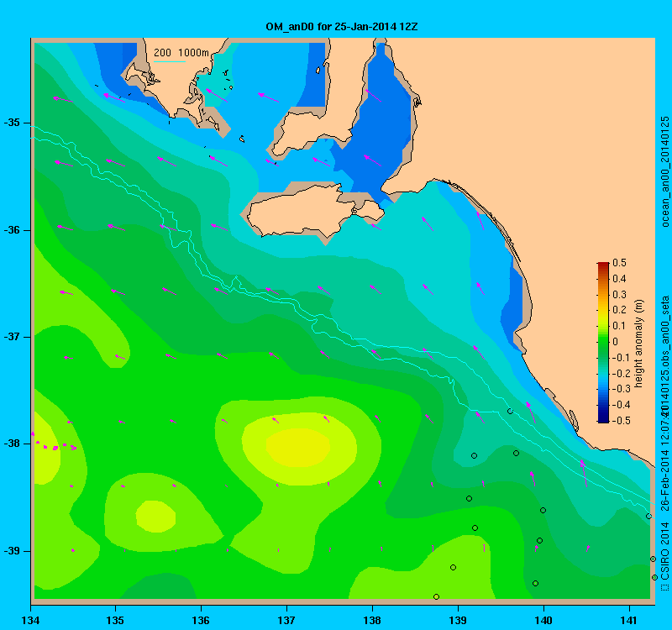Click the "134" longitude axis label
This screenshot has height=630, width=672.
(30, 620)
